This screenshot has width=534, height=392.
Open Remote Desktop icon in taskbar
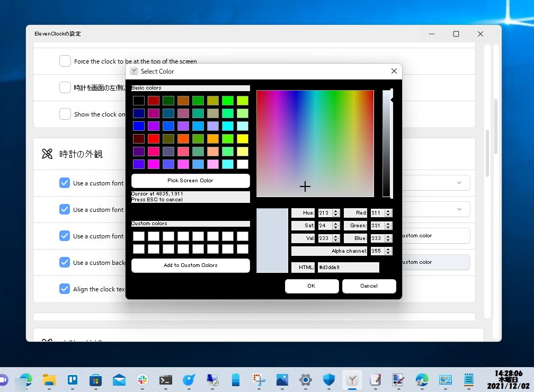(212, 379)
